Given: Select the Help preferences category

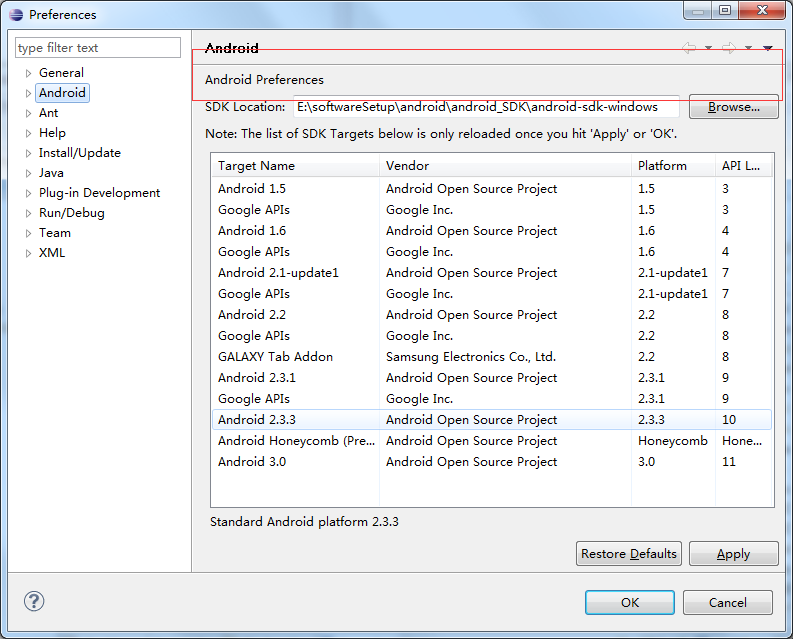Looking at the screenshot, I should (x=52, y=133).
